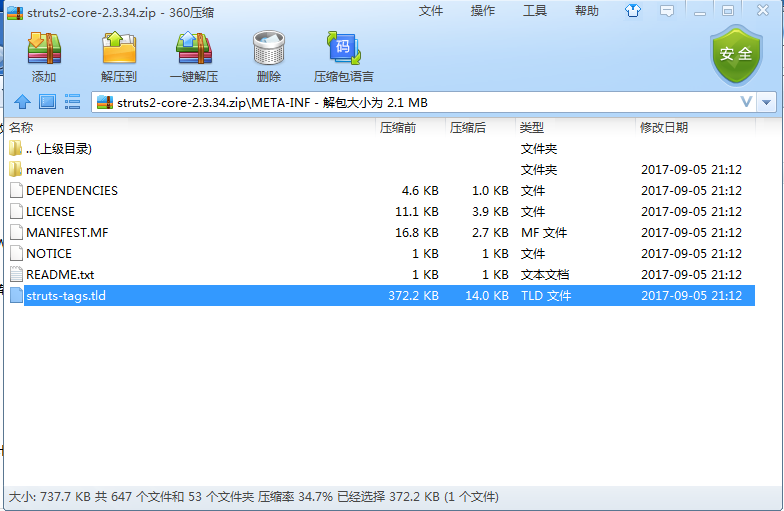Screen dimensions: 784x511
Task: Open the 工具 menu
Action: [x=534, y=11]
